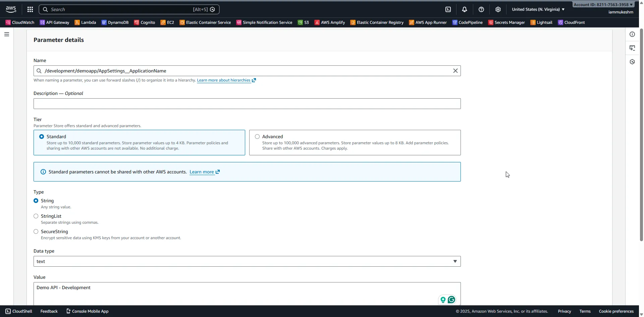Select the StringList parameter type

point(36,216)
